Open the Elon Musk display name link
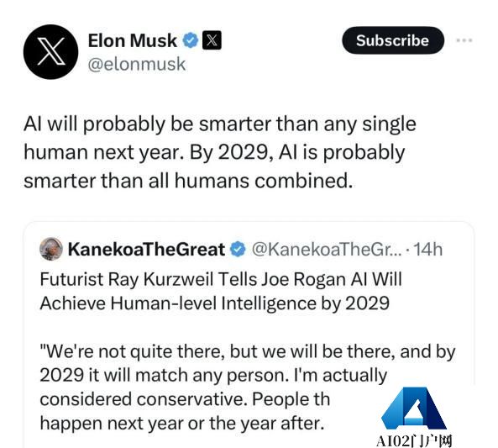 coord(133,40)
